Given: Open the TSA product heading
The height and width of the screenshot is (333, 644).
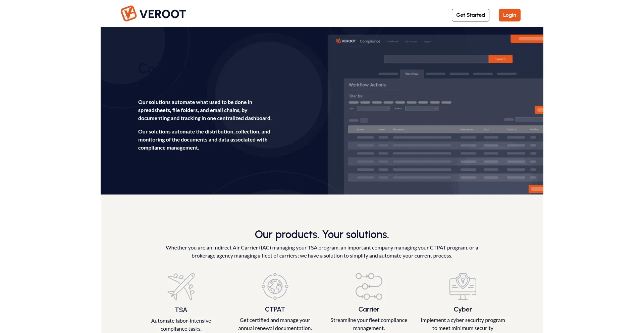Looking at the screenshot, I should click(x=181, y=310).
